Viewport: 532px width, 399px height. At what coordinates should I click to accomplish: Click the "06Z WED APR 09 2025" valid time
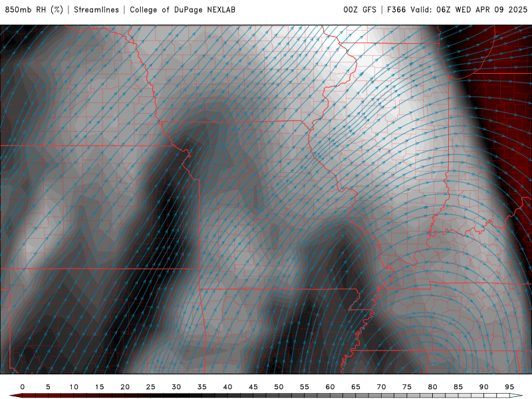(x=481, y=9)
